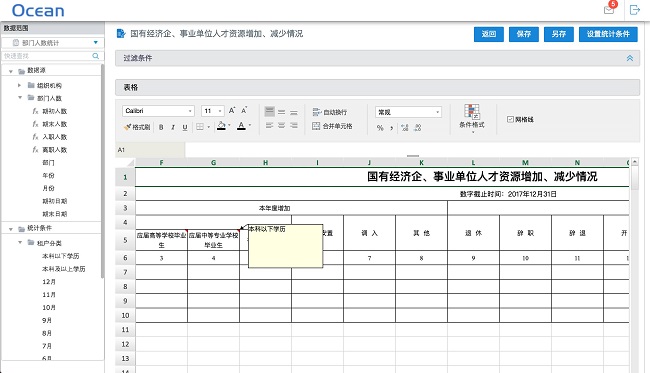Toggle the gridlines (网格线) checkbox
Screen dimensions: 650x373
[510, 119]
